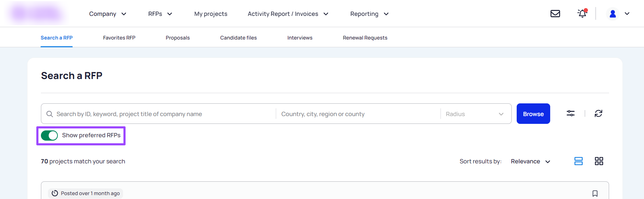Open the advanced filters sliders icon

pyautogui.click(x=571, y=113)
